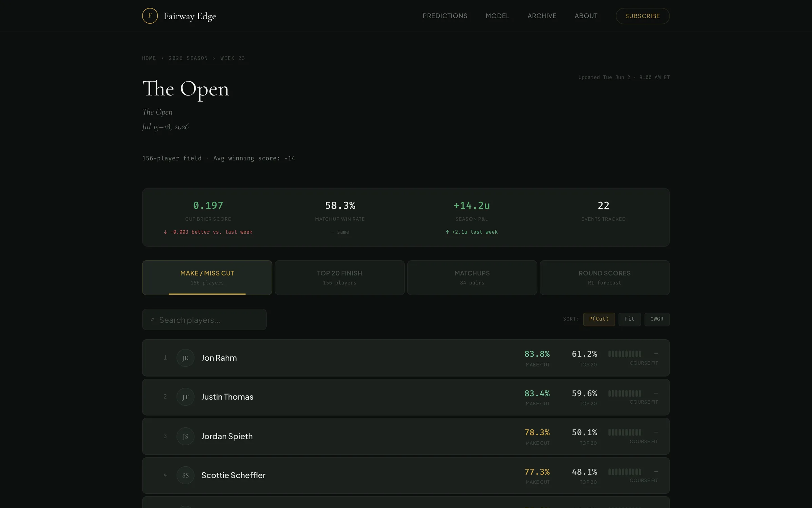Sort players by P(Cut)

[x=599, y=319]
